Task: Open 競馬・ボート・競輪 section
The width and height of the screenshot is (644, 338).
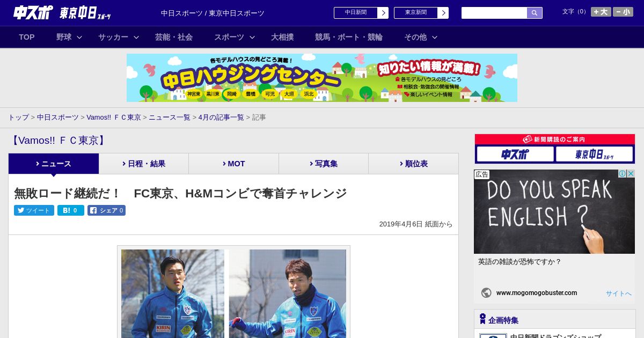Action: click(349, 37)
